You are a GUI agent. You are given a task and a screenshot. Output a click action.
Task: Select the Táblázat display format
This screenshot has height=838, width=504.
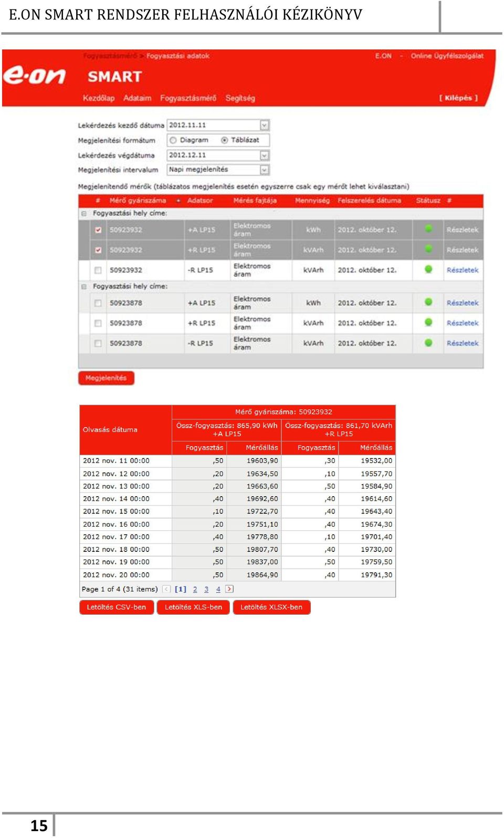[x=225, y=140]
